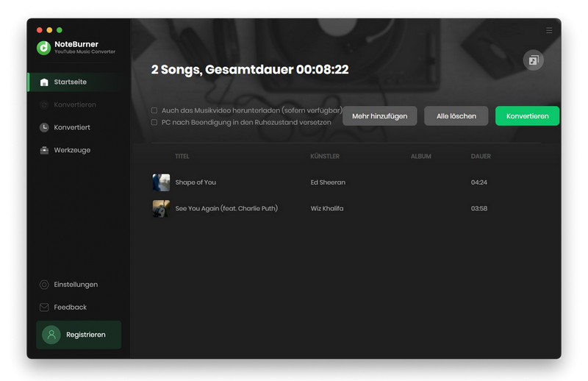Click the Ed Sheeran artist cell
The width and height of the screenshot is (588, 381).
[x=328, y=182]
